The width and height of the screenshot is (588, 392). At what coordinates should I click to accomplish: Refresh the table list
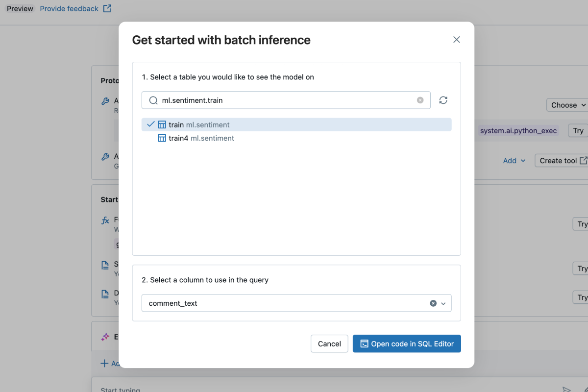pos(443,100)
